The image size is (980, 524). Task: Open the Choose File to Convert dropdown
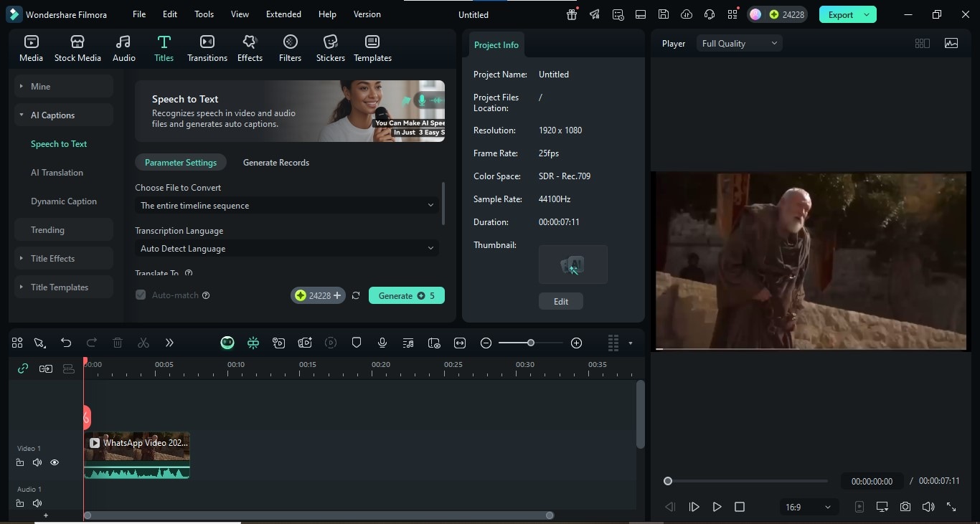287,206
